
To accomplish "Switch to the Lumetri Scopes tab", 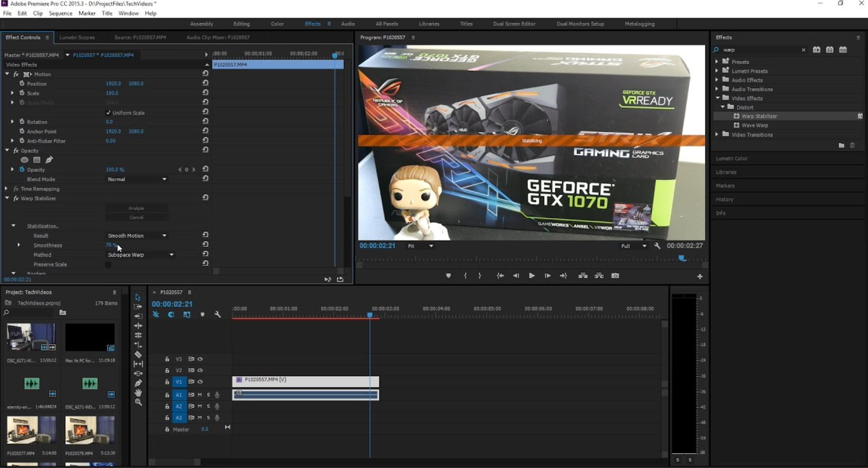I will click(x=77, y=37).
